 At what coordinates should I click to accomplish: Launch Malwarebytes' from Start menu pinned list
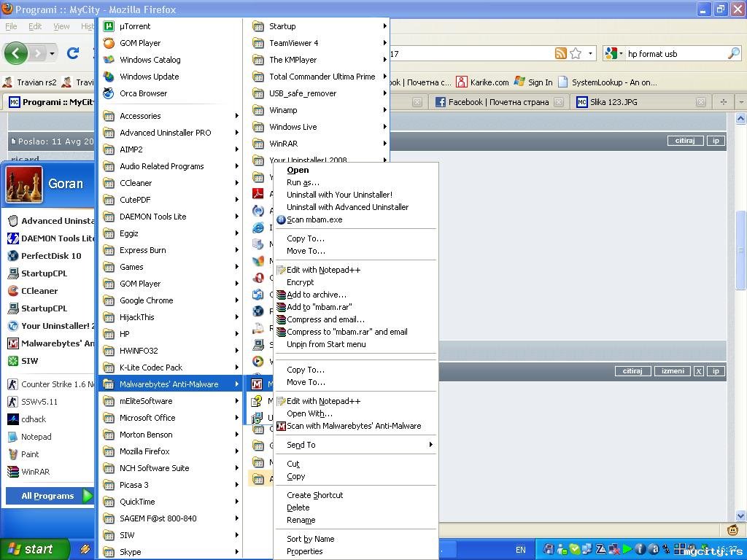click(50, 343)
